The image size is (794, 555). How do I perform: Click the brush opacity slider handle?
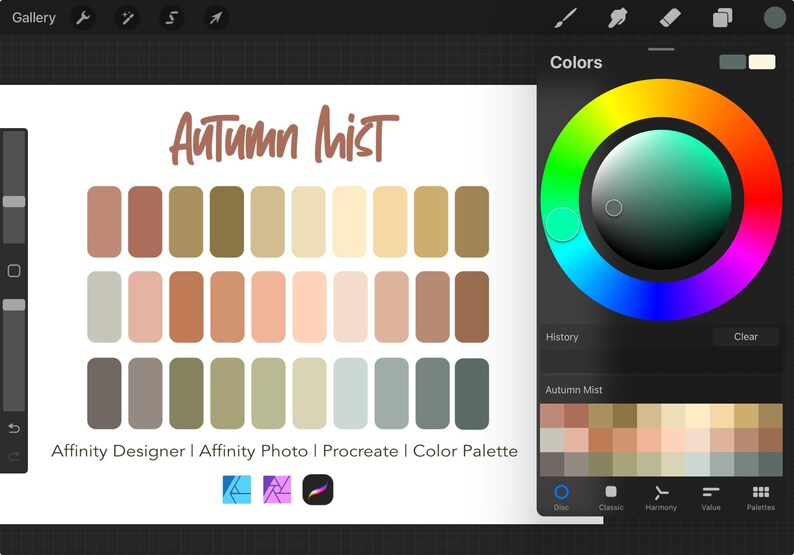14,304
